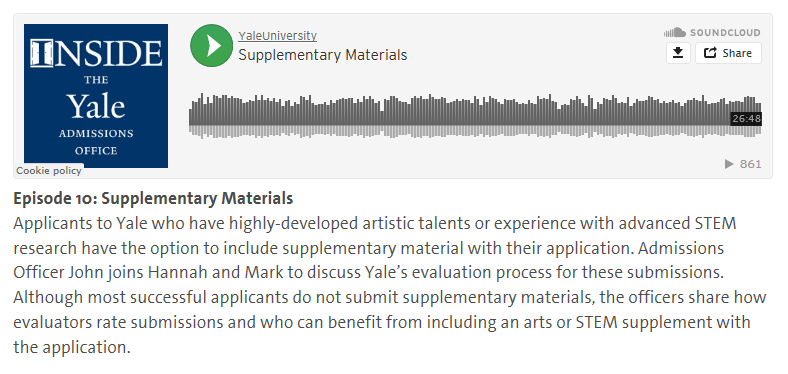788x374 pixels.
Task: Open the Cookie policy link
Action: click(49, 170)
